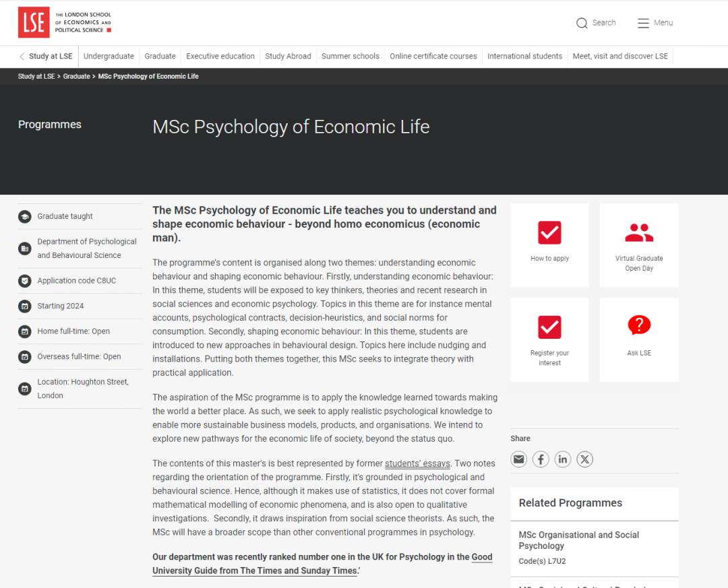Share on X icon
Viewport: 728px width, 588px height.
pos(585,459)
